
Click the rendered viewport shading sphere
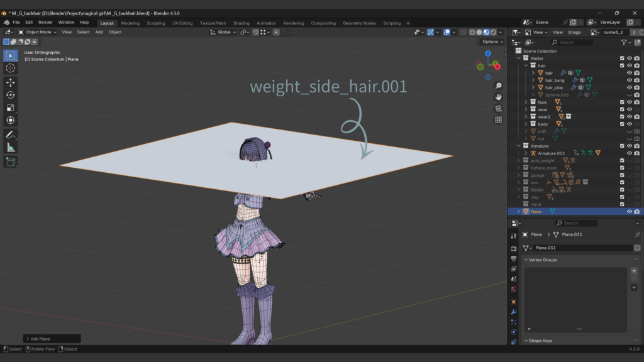493,32
